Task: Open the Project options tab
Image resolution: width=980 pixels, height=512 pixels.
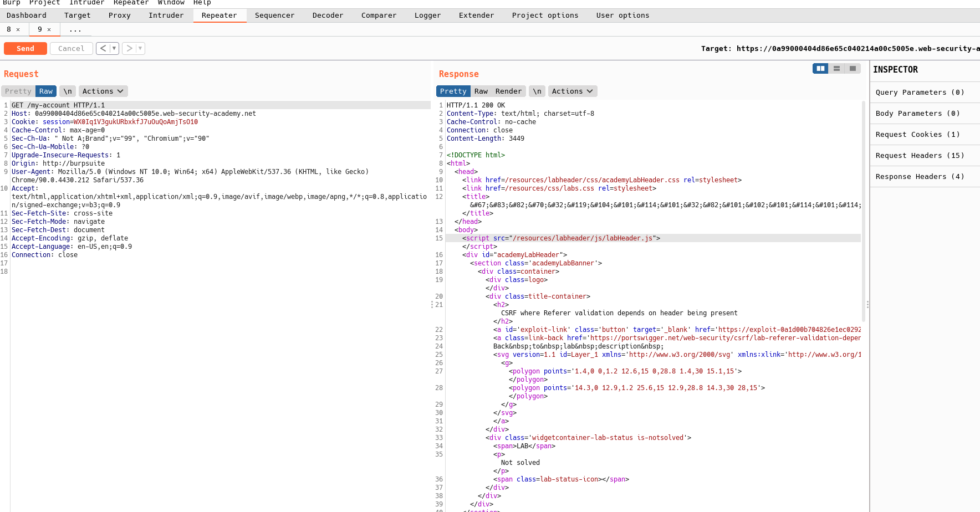Action: (545, 16)
